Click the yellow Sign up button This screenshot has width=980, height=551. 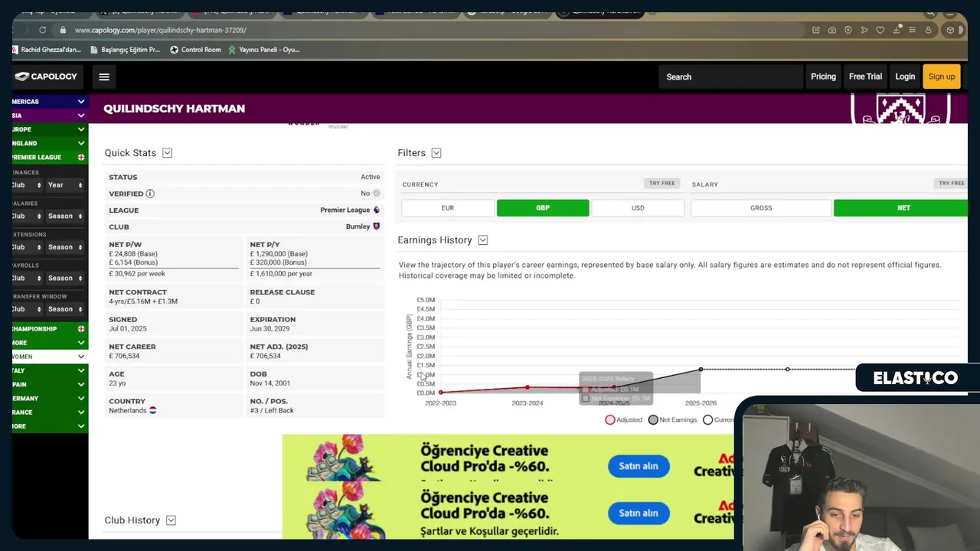tap(941, 77)
